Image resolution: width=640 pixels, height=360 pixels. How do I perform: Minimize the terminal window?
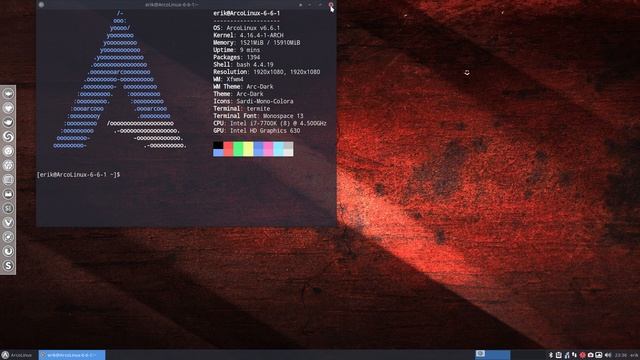309,4
